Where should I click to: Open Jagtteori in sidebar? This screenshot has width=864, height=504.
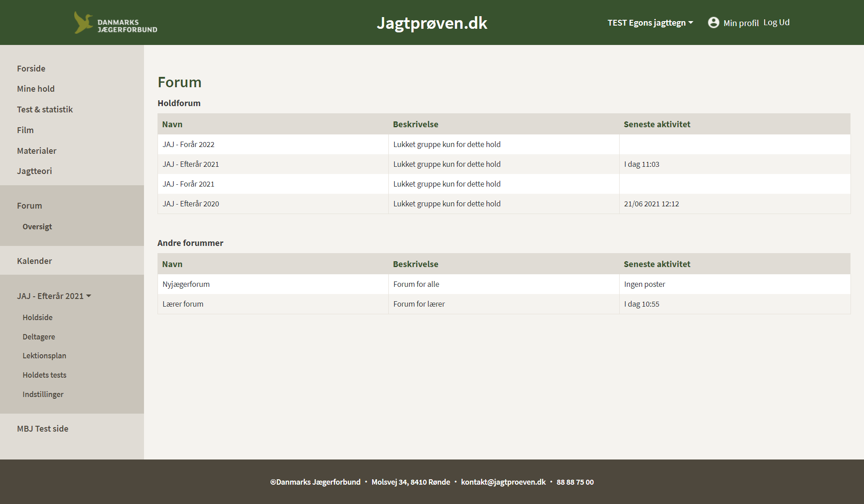[x=34, y=171]
